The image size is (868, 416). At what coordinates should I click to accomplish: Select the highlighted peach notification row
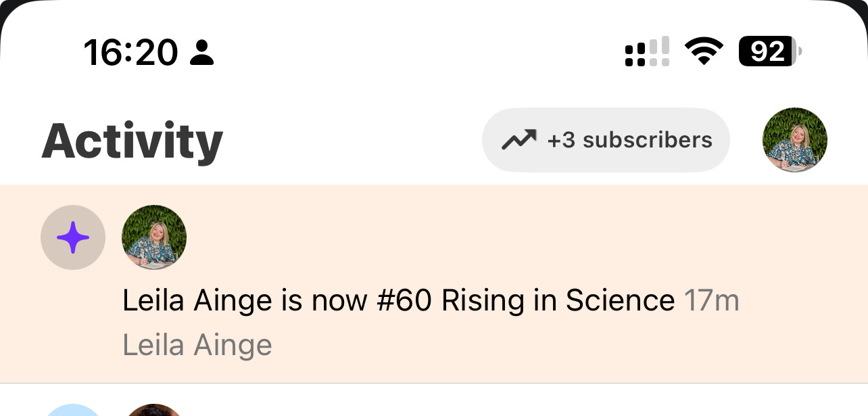(434, 283)
